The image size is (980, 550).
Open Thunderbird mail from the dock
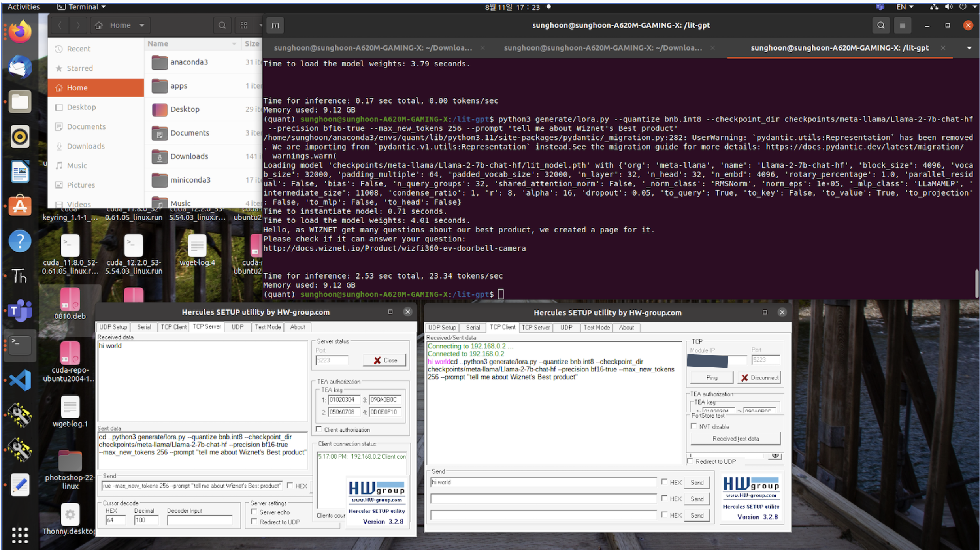pos(20,66)
